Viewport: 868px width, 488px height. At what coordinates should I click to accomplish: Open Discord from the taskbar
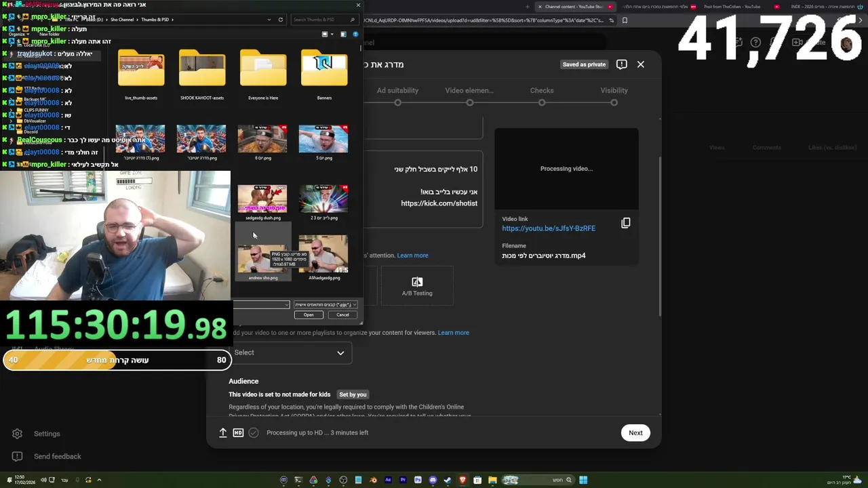point(433,480)
